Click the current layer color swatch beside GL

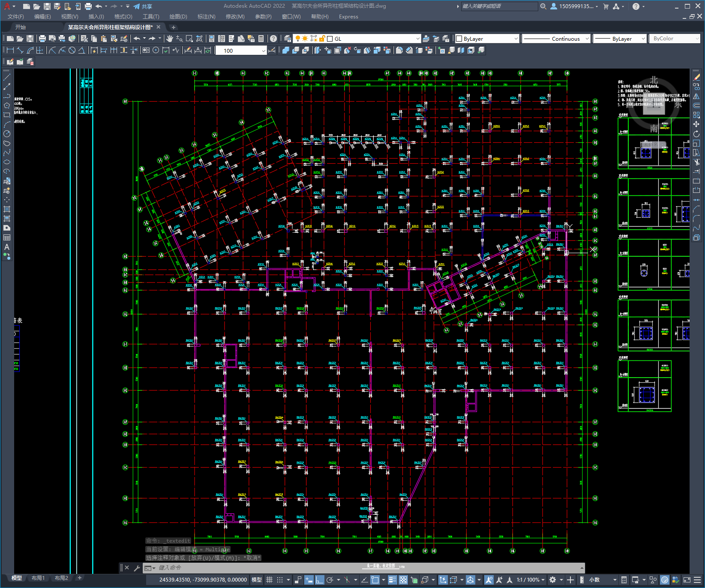click(x=330, y=39)
